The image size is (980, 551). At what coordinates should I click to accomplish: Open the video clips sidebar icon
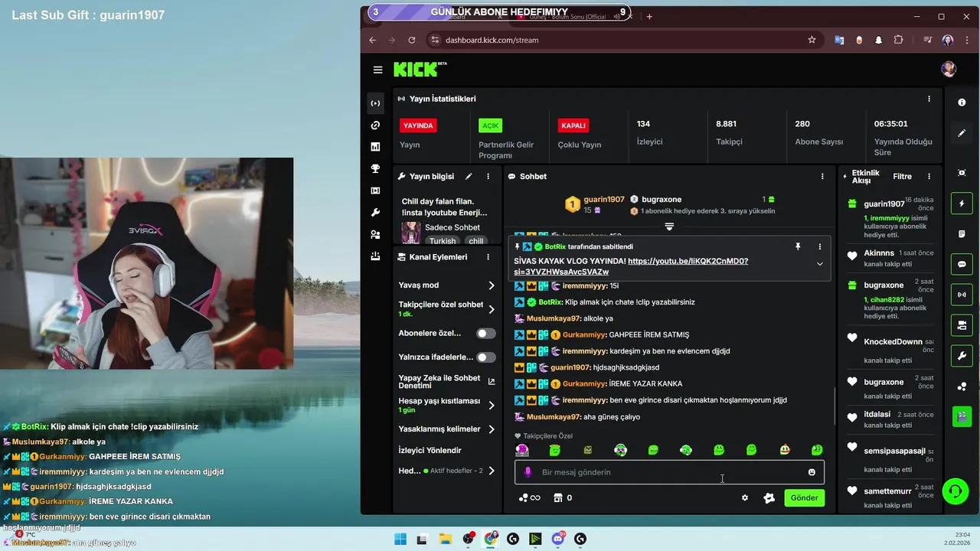pyautogui.click(x=375, y=191)
